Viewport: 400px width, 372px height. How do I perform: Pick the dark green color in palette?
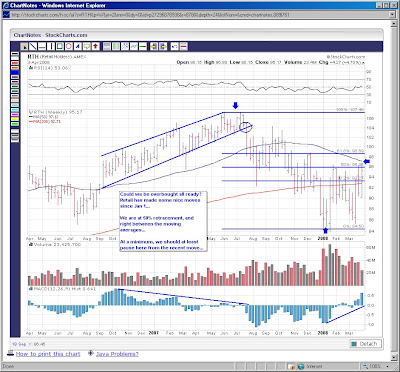pos(15,86)
